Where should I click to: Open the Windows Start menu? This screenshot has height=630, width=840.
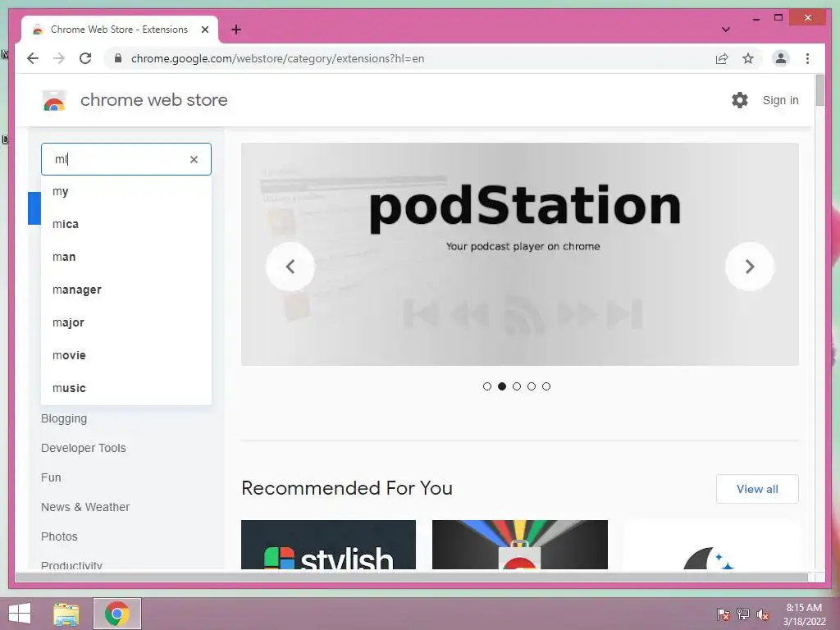tap(20, 614)
